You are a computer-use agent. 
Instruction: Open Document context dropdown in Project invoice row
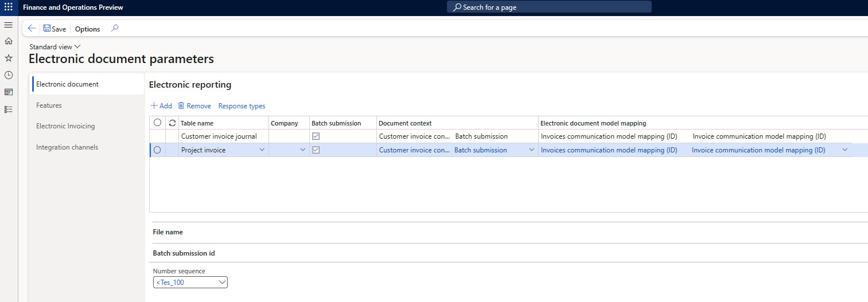pyautogui.click(x=531, y=150)
